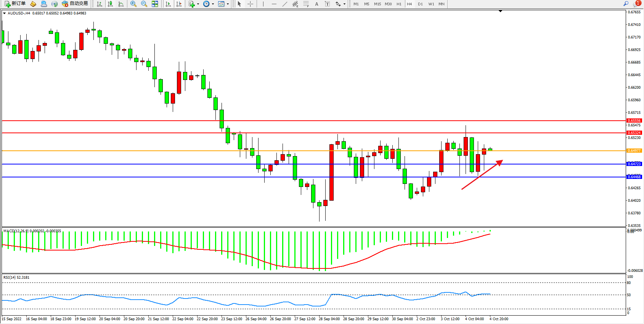The width and height of the screenshot is (644, 324).
Task: Enable chart auto scroll
Action: [168, 4]
